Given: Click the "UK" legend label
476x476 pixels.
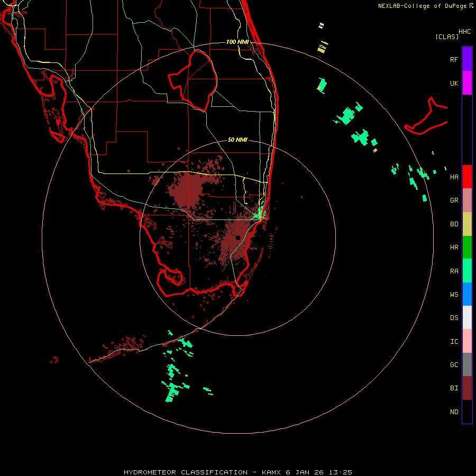Looking at the screenshot, I should point(454,83).
